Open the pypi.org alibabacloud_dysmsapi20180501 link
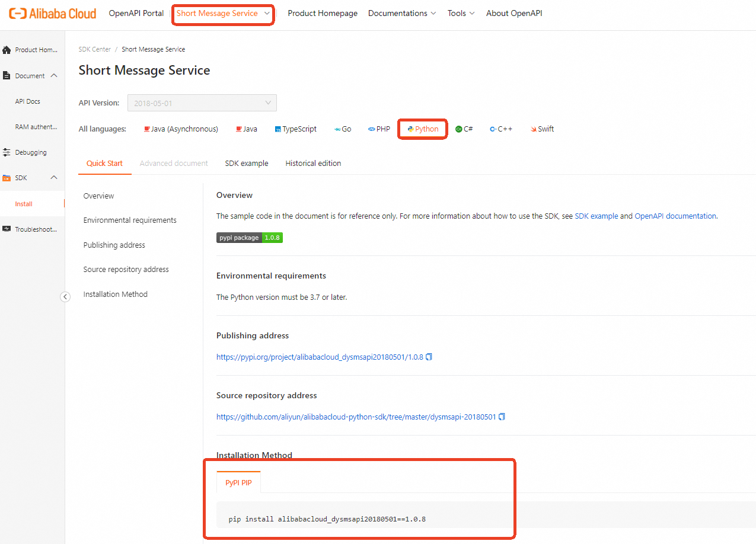Viewport: 756px width, 544px height. (x=320, y=357)
